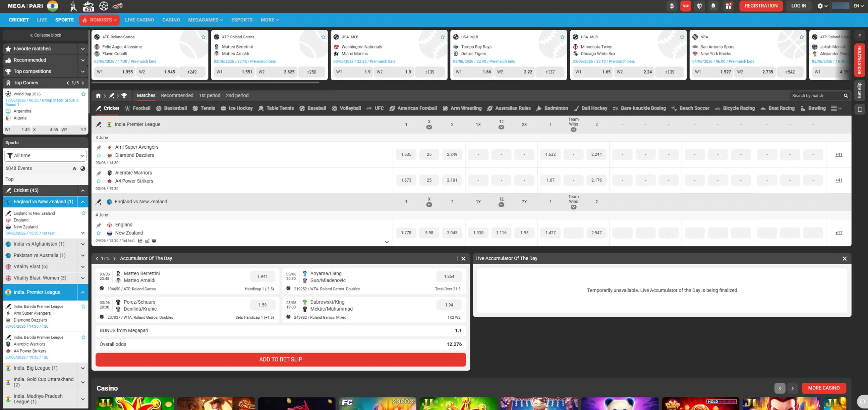Select the Bowling sport filter
This screenshot has width=868, height=410.
pos(813,108)
